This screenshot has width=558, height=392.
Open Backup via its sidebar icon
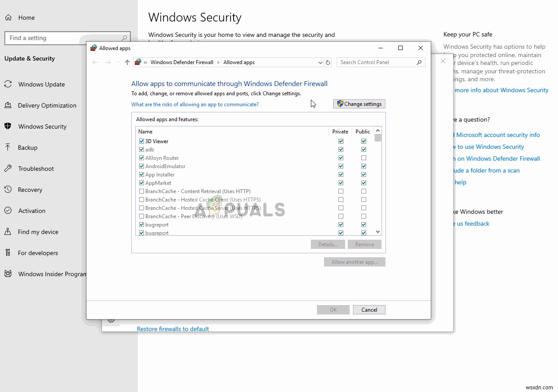(8, 147)
